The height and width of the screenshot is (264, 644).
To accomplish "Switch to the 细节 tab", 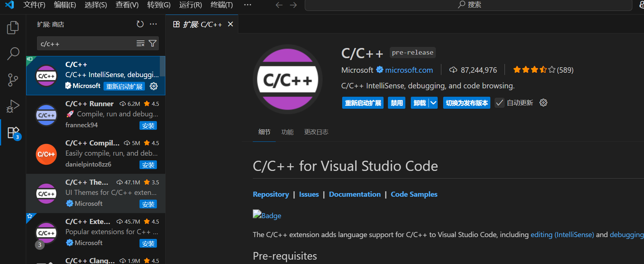I will (x=264, y=132).
